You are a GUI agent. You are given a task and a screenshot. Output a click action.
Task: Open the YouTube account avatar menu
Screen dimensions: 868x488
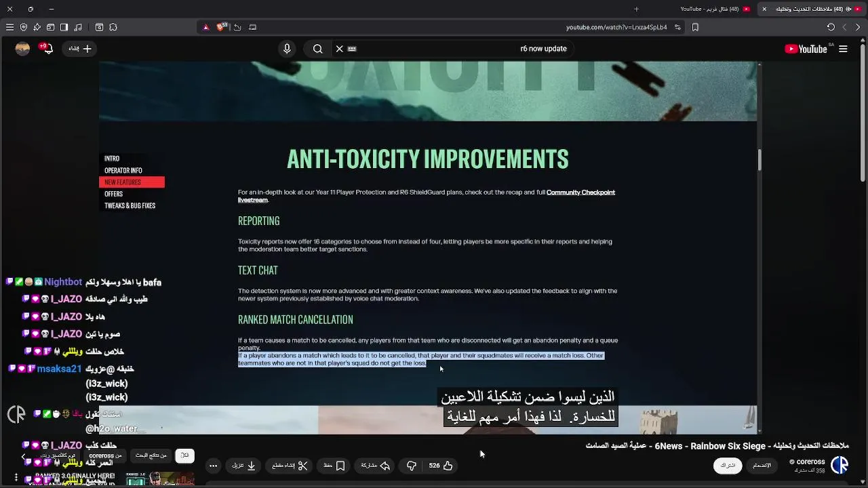(22, 49)
